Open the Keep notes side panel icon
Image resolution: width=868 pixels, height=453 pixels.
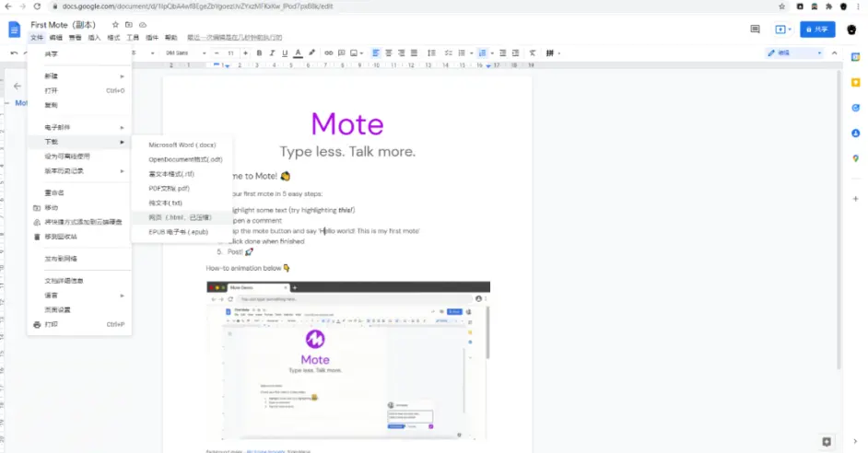pyautogui.click(x=855, y=83)
